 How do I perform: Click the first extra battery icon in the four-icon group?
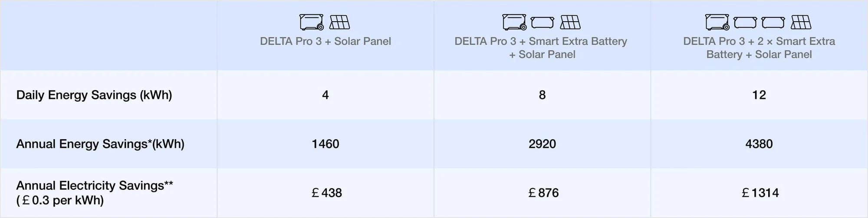pyautogui.click(x=745, y=22)
